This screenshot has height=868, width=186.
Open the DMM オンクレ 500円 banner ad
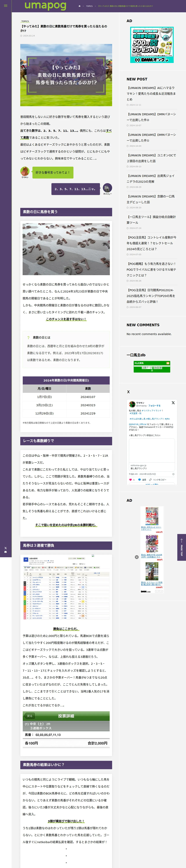[152, 45]
